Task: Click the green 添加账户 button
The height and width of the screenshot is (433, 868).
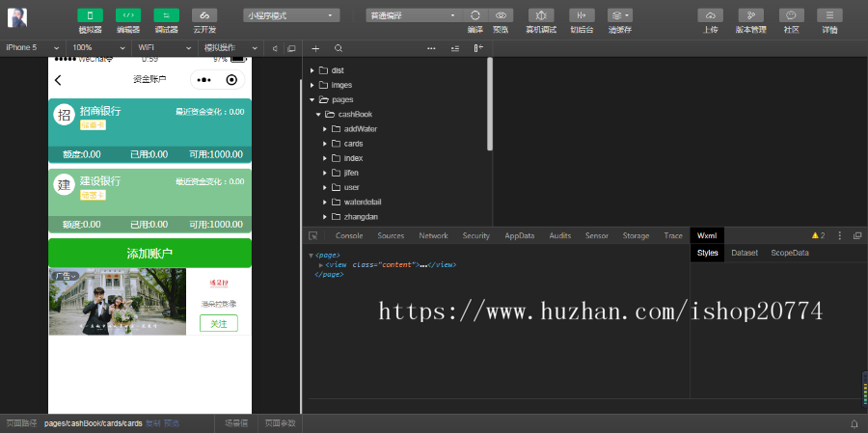Action: pos(149,254)
